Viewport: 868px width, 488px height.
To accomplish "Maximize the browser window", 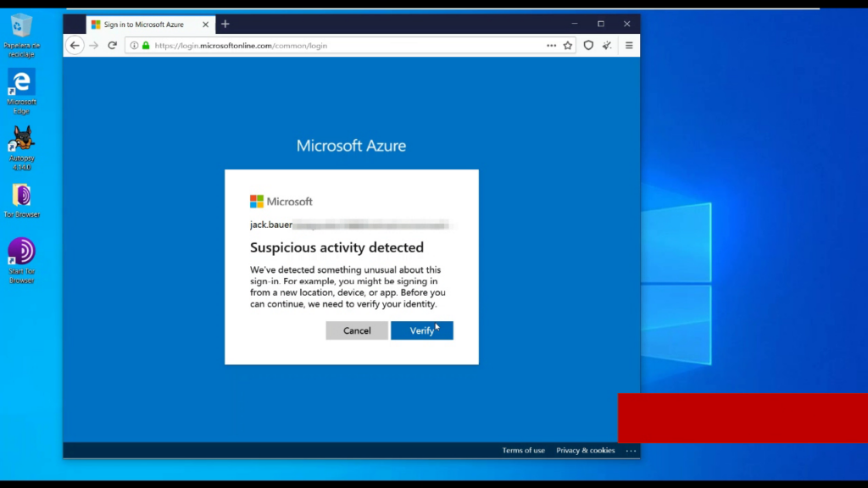I will coord(601,24).
